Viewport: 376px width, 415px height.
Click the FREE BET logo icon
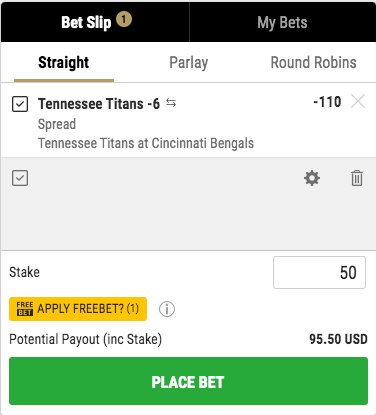coord(25,309)
